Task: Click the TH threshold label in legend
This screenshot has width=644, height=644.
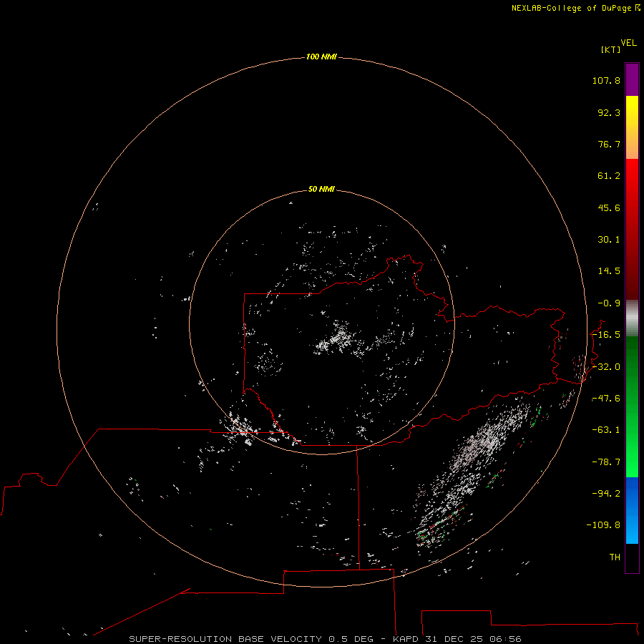Action: coord(615,557)
